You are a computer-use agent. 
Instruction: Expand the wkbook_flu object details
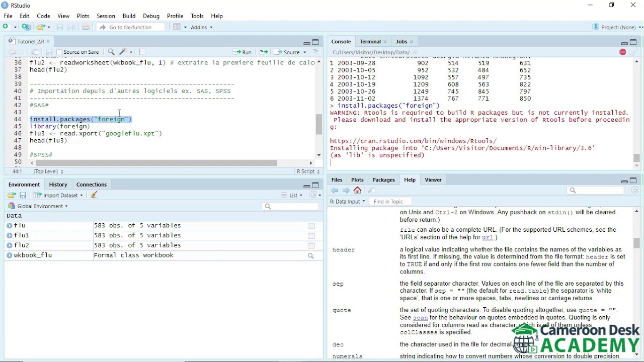pos(10,255)
